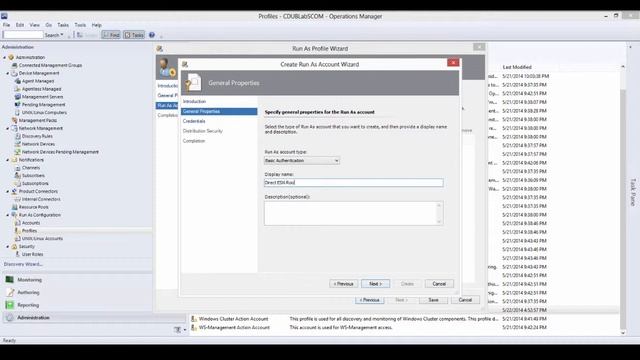Open the Go menu

[x=49, y=25]
